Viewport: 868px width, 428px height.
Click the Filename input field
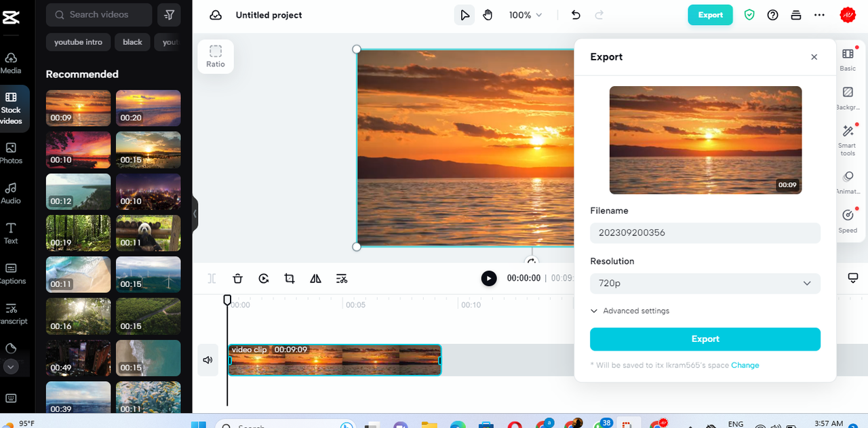pos(705,233)
